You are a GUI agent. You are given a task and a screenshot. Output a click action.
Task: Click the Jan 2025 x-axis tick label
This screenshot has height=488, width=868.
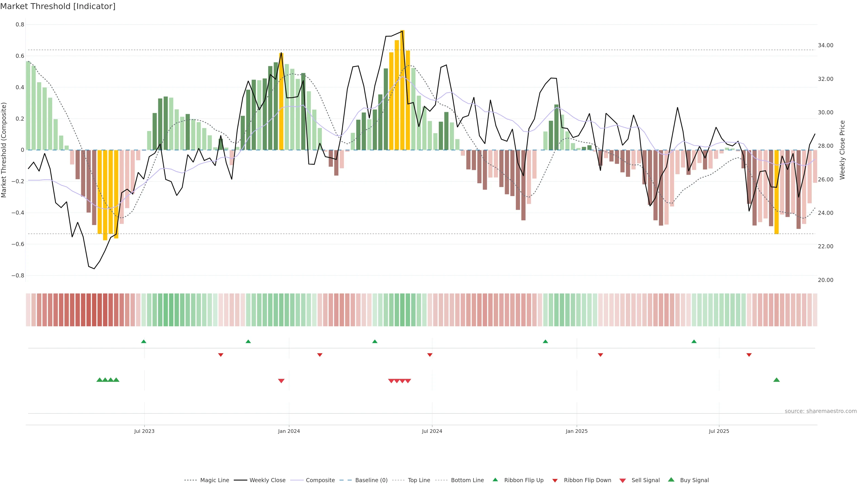(x=577, y=431)
